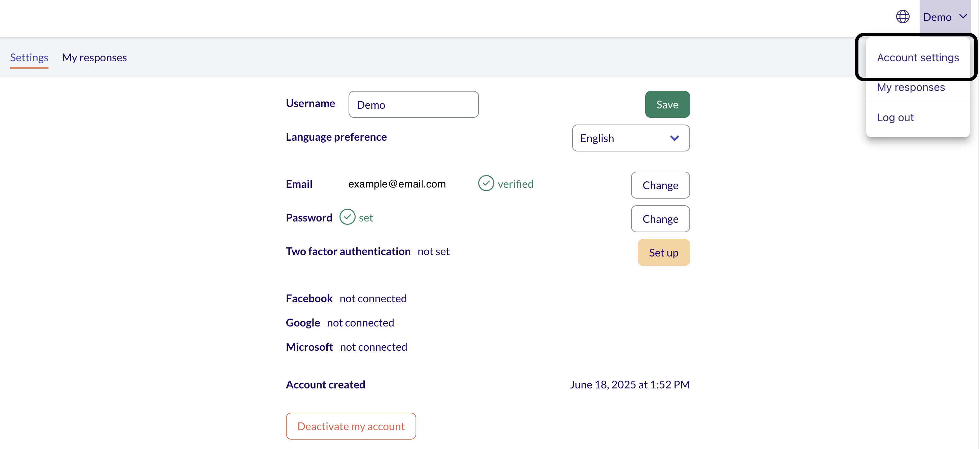Save the username changes
The width and height of the screenshot is (980, 449).
click(667, 104)
